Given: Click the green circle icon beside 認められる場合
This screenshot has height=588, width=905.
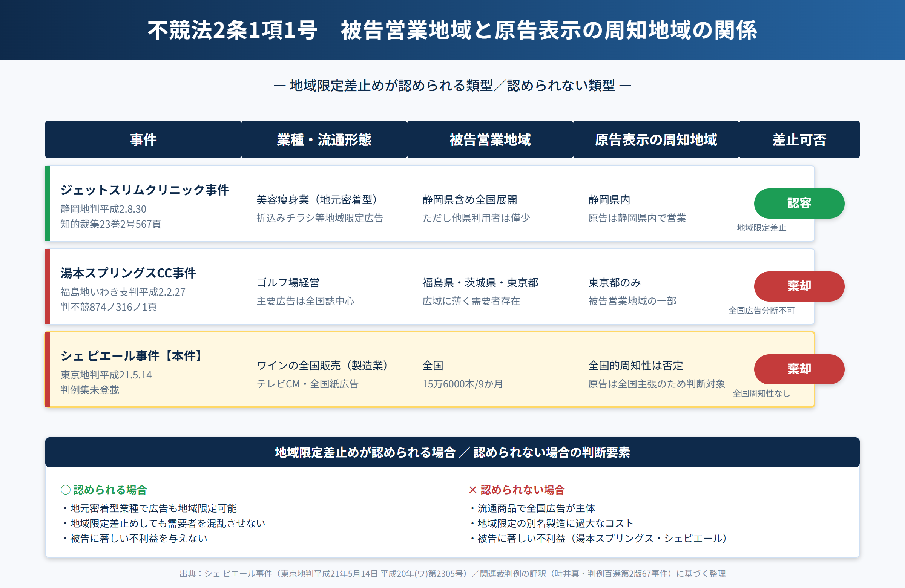Looking at the screenshot, I should click(x=65, y=490).
